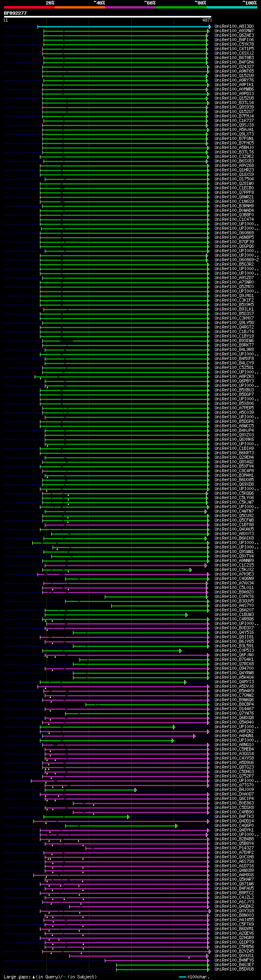This screenshot has width=261, height=980.
Task: Select label UniRef100_A9PIK1
Action: click(234, 85)
